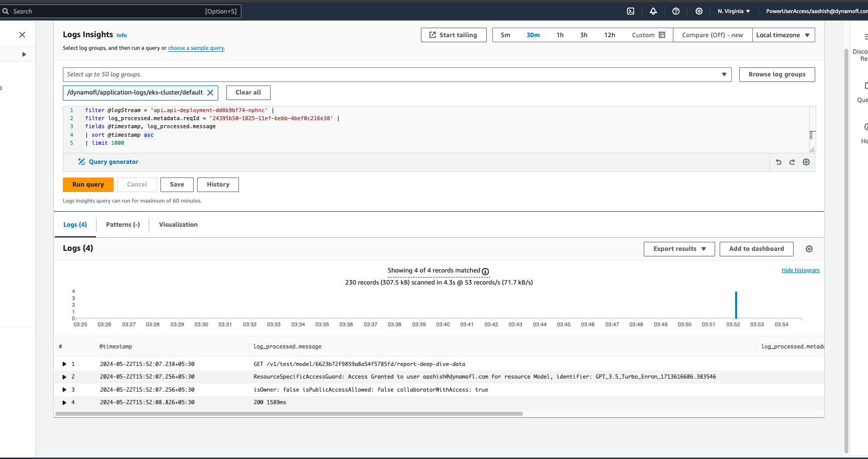Click the 'ResourceSpecificAccessGuard' message cell
This screenshot has width=868, height=459.
tap(485, 377)
